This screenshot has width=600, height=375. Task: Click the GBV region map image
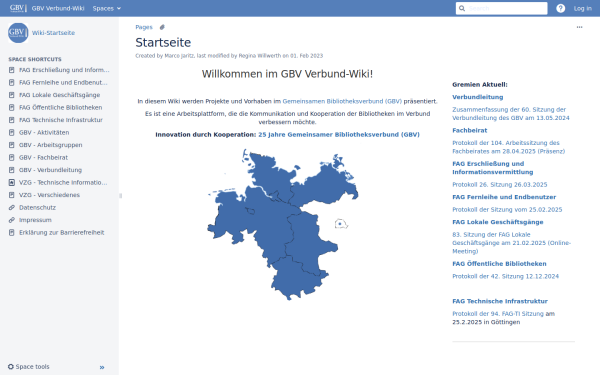click(x=283, y=224)
